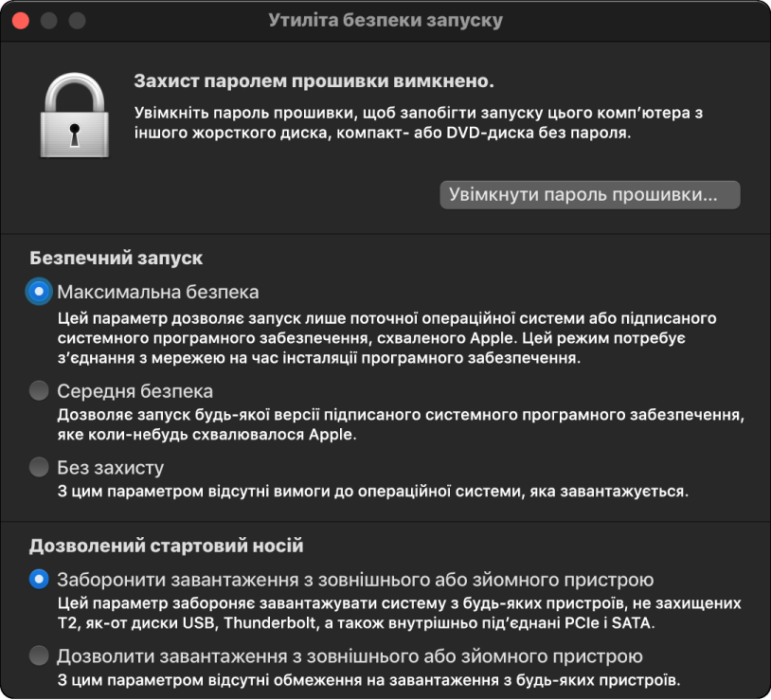The width and height of the screenshot is (771, 700).
Task: Click the Утиліта безпеки запуску title bar
Action: point(385,18)
